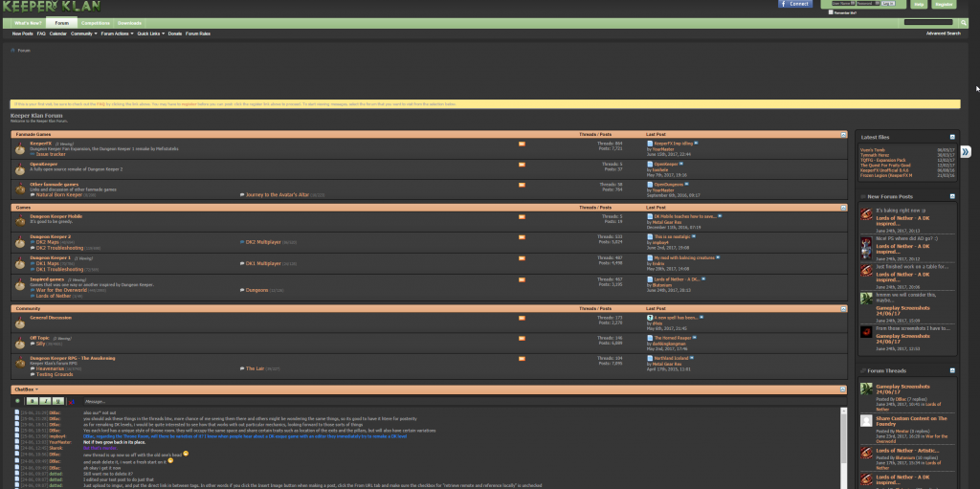Image resolution: width=980 pixels, height=489 pixels.
Task: Tick the Remember Me checkbox
Action: pos(831,11)
